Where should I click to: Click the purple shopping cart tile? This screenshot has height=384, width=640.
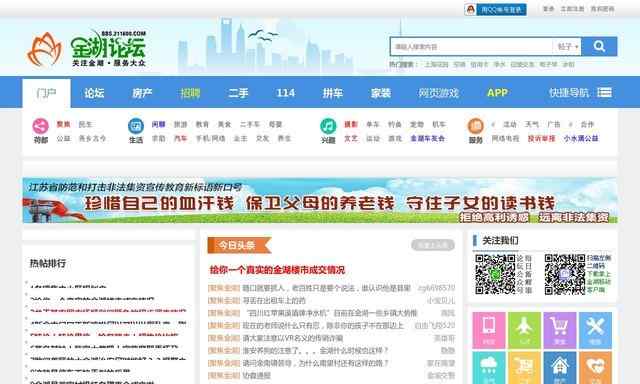click(x=560, y=331)
